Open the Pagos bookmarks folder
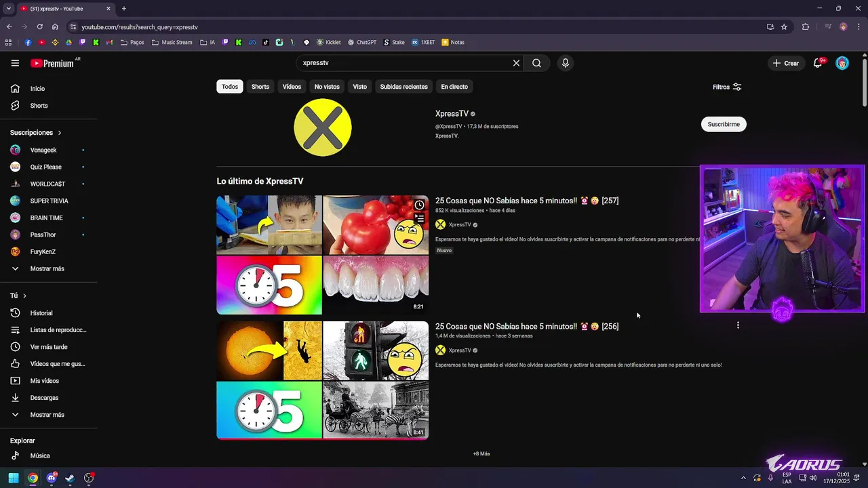The height and width of the screenshot is (488, 868). [x=132, y=42]
